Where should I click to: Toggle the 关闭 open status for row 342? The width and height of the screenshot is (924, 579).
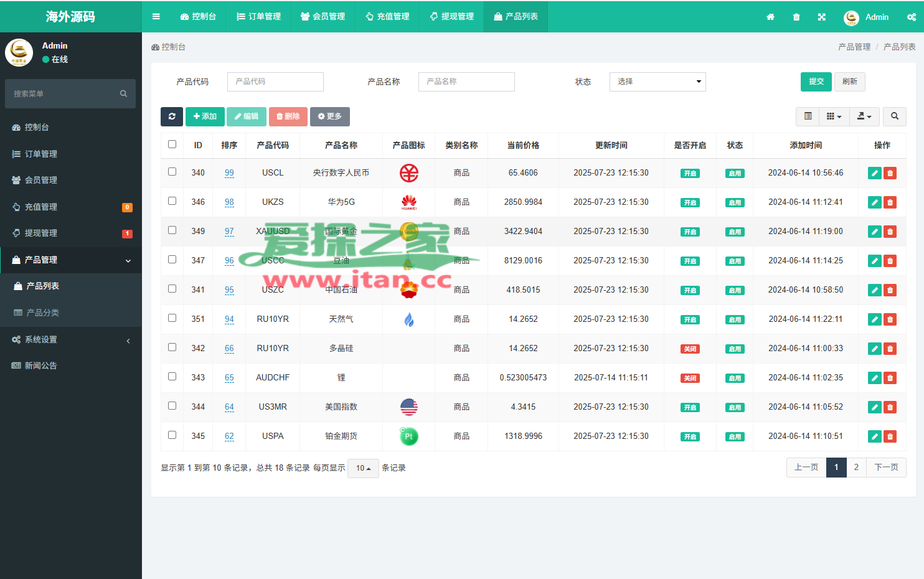coord(690,349)
